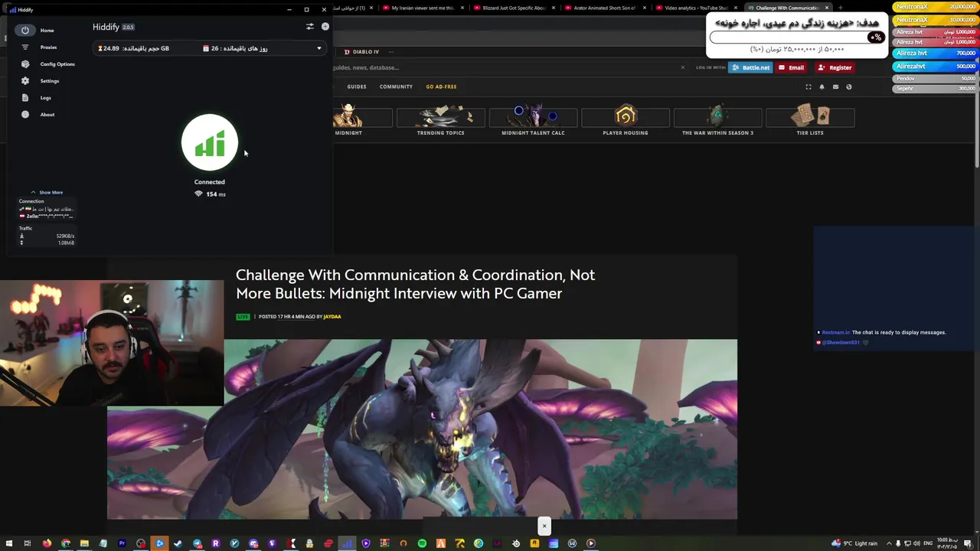Clear the Wowhead search field
The width and height of the screenshot is (980, 551).
pyautogui.click(x=683, y=67)
